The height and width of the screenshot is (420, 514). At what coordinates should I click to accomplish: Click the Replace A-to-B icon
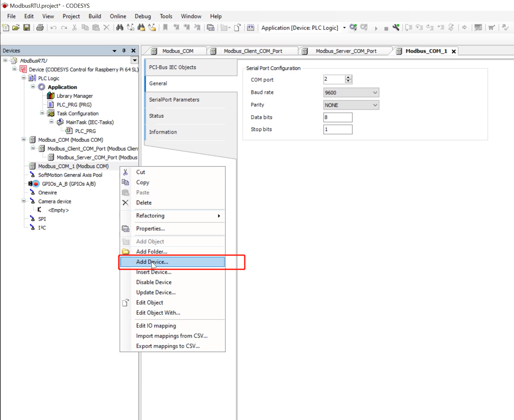[131, 28]
